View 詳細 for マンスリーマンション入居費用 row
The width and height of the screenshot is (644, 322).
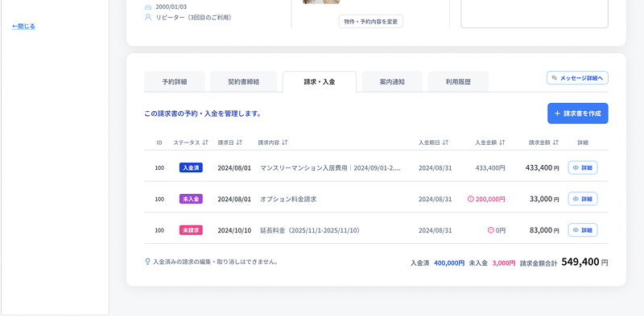pyautogui.click(x=582, y=167)
